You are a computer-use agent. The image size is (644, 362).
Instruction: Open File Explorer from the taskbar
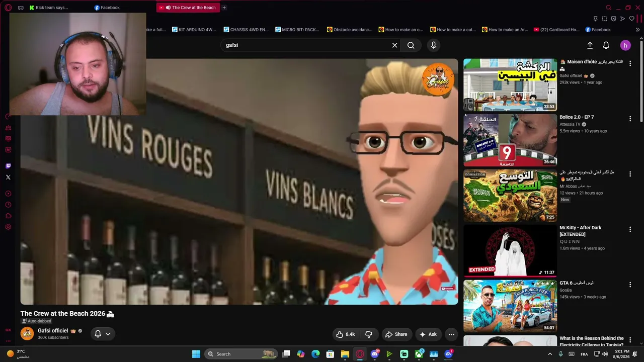tap(345, 354)
